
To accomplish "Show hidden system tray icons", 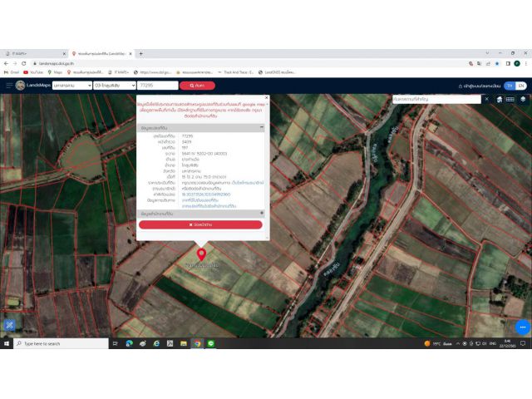I will tap(458, 343).
